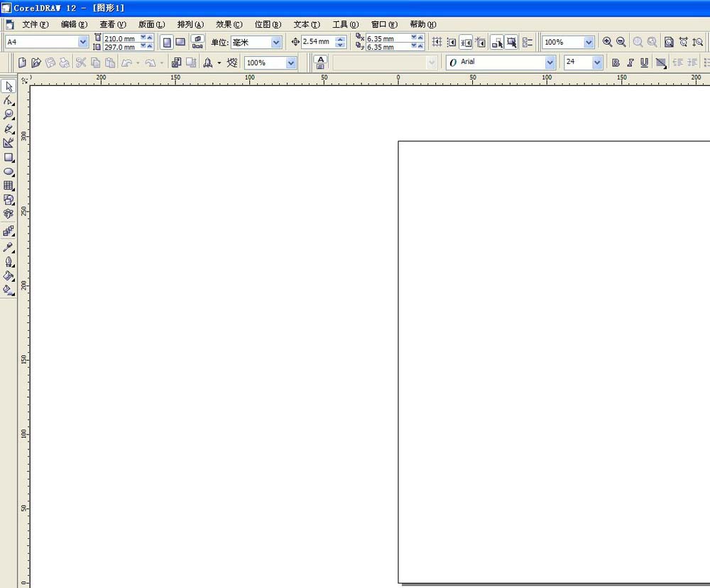Click the New document icon
The height and width of the screenshot is (588, 710).
(22, 62)
